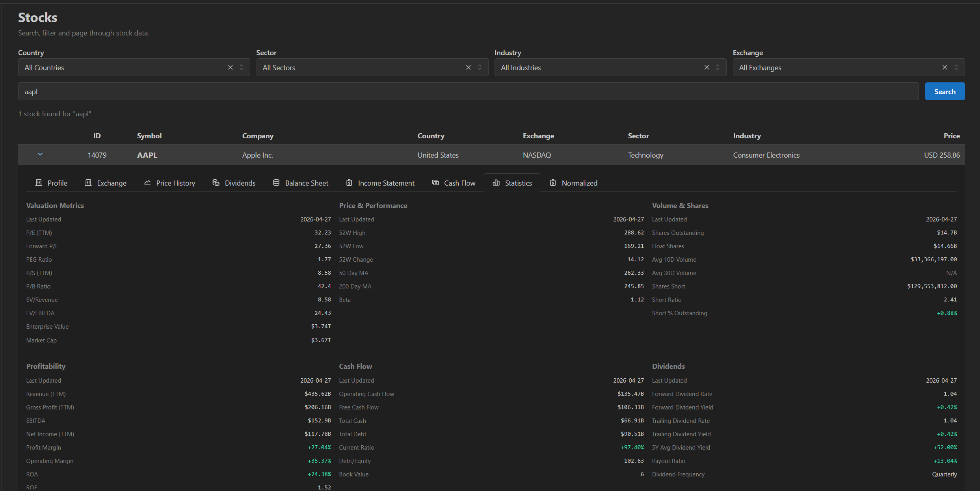
Task: Click the Balance Sheet database icon
Action: point(276,183)
